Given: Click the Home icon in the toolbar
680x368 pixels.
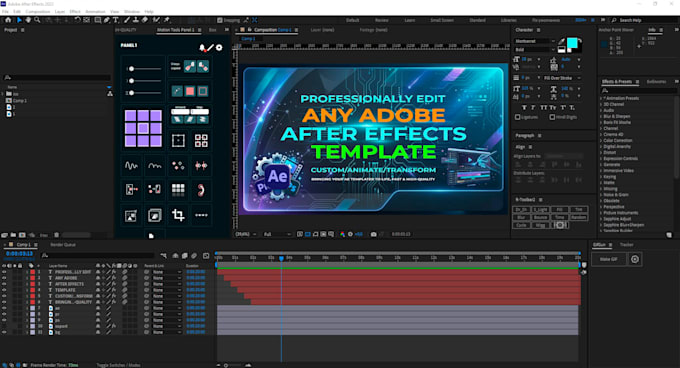Looking at the screenshot, I should point(8,20).
